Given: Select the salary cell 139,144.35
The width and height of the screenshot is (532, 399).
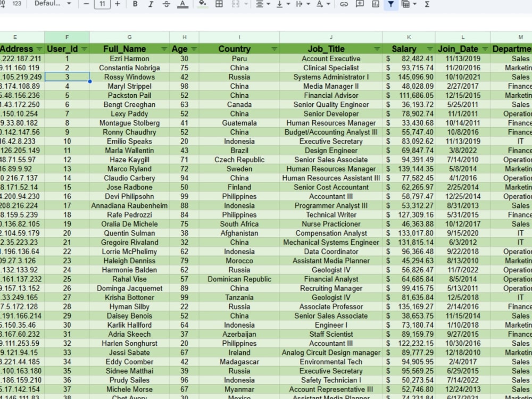Looking at the screenshot, I should point(409,169).
